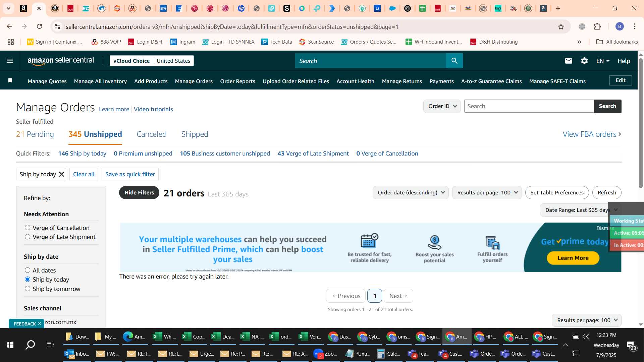Open the Seller Central hamburger menu

pyautogui.click(x=10, y=61)
